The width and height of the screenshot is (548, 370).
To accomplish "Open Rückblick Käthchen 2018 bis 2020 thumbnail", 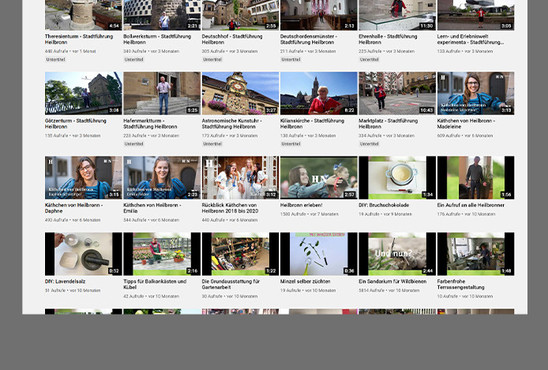I will pyautogui.click(x=240, y=177).
